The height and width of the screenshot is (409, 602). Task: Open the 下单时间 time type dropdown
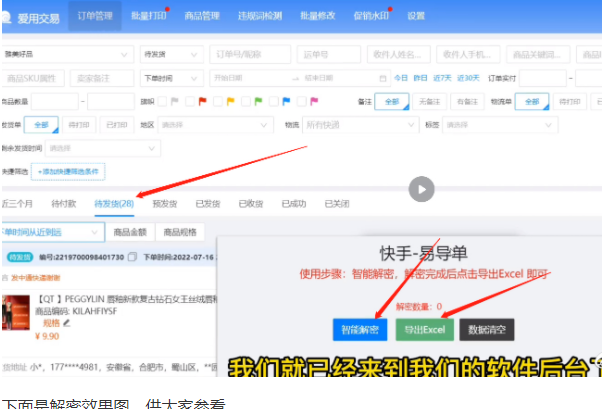coord(171,78)
